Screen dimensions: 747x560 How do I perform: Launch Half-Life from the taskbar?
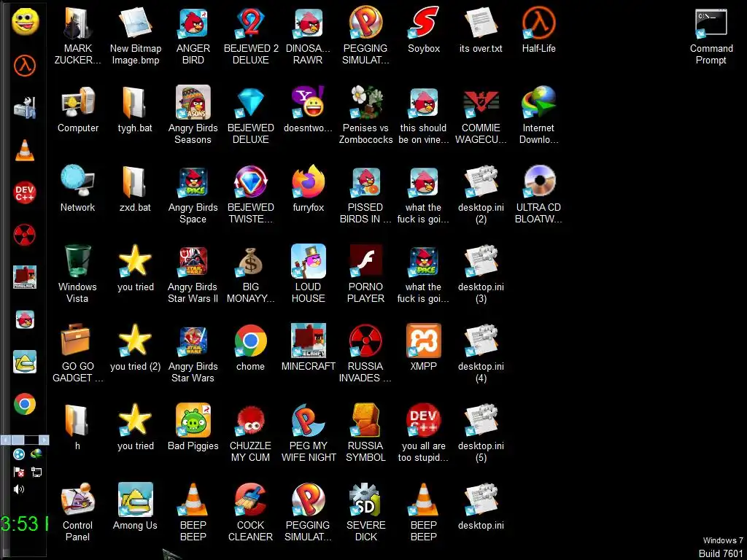25,65
